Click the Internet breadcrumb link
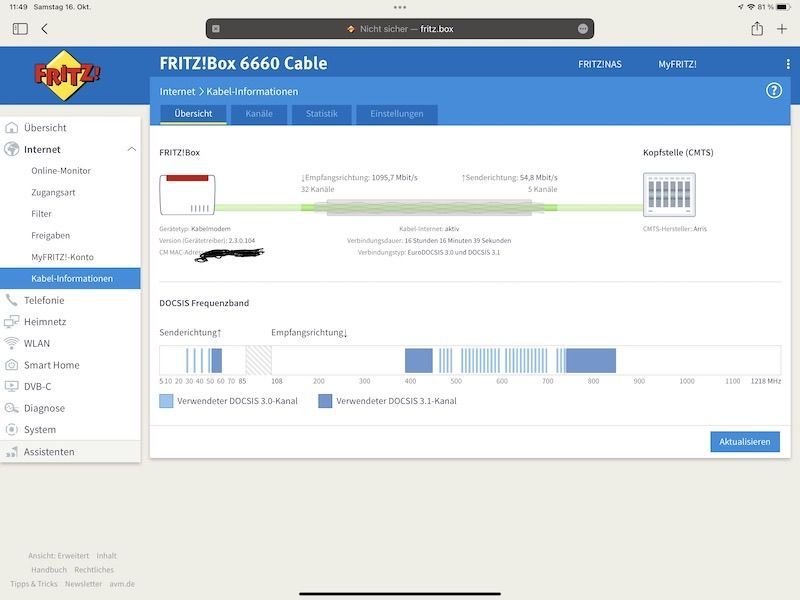The width and height of the screenshot is (800, 600). pos(177,91)
